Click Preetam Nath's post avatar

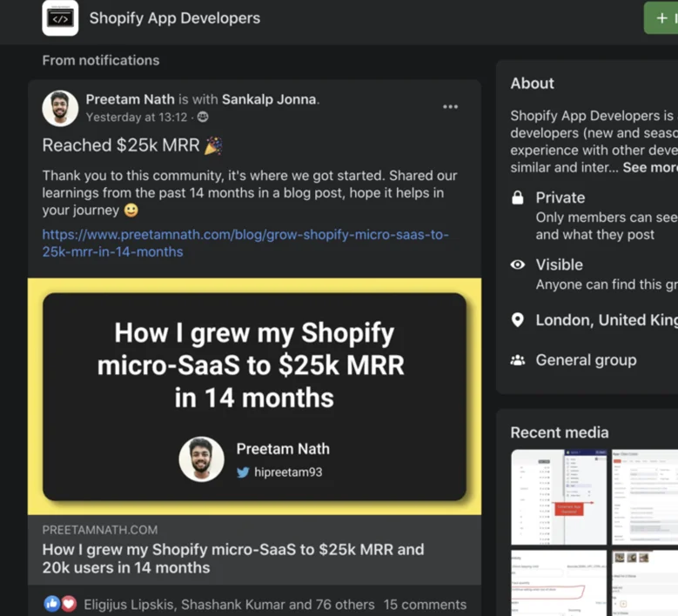click(60, 109)
